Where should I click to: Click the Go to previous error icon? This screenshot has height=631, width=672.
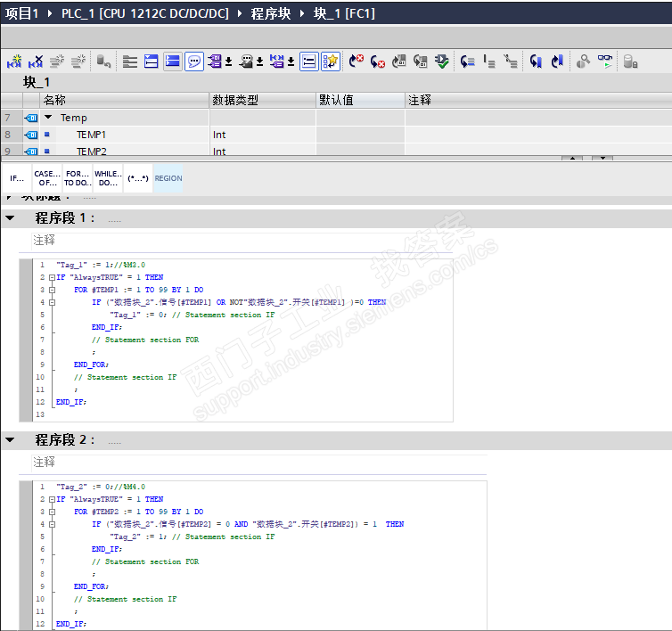(x=378, y=61)
